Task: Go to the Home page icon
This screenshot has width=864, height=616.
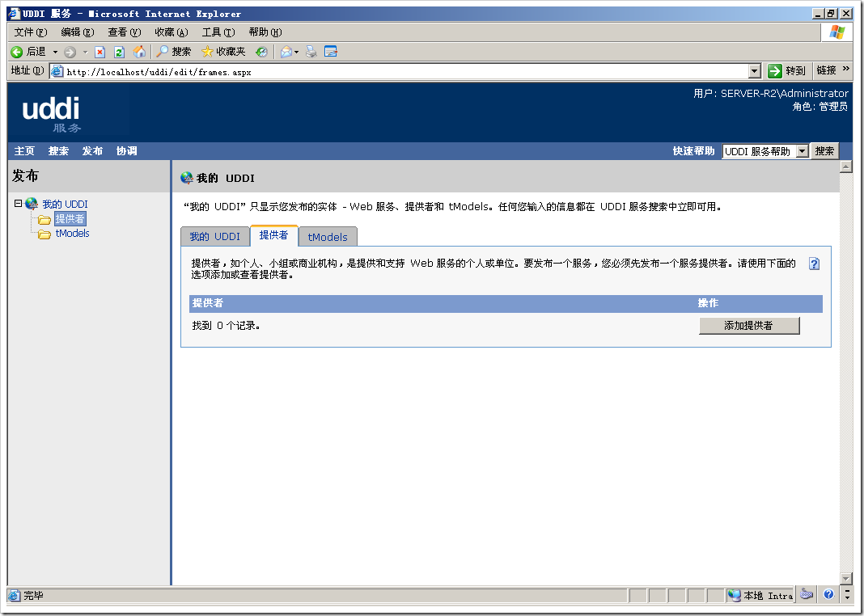Action: [139, 52]
